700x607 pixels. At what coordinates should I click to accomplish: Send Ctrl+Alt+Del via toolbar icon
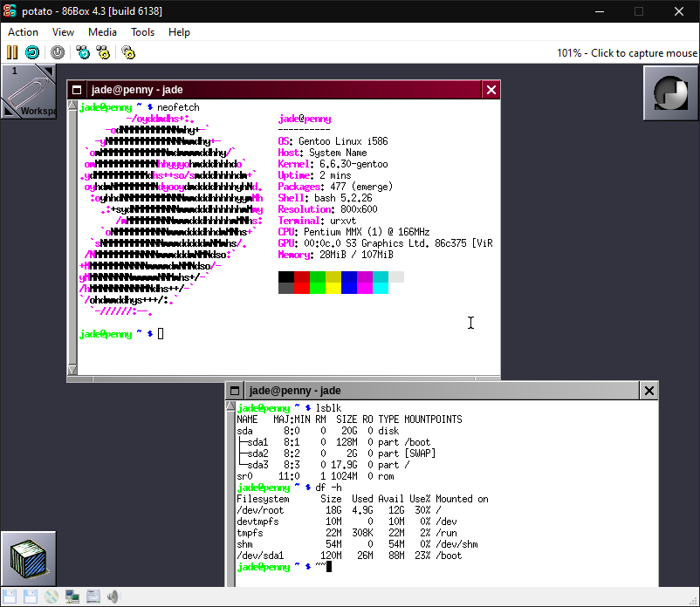(x=83, y=52)
